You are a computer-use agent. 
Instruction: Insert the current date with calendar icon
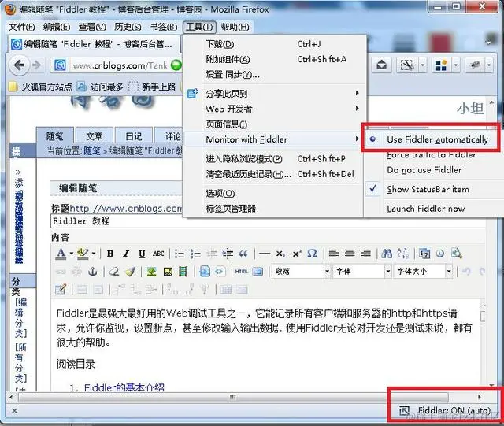click(424, 254)
